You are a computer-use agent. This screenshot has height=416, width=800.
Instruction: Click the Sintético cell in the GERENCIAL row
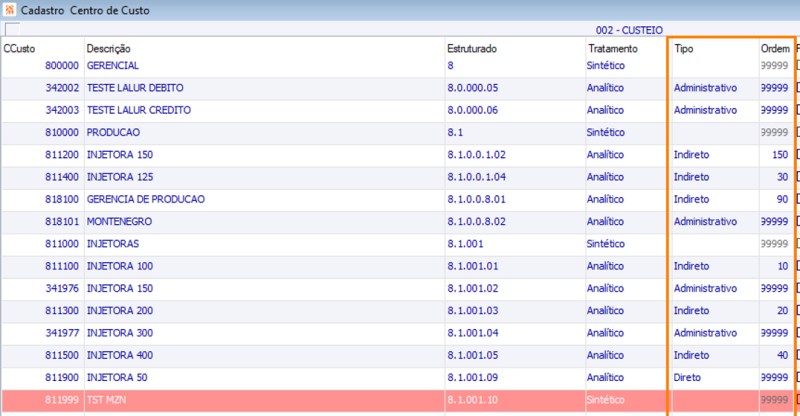point(606,66)
